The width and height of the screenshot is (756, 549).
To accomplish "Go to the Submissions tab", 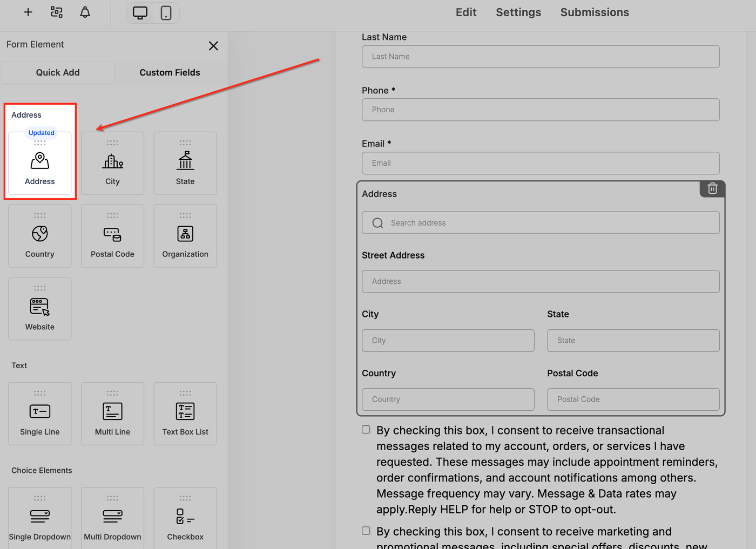I will [x=595, y=12].
